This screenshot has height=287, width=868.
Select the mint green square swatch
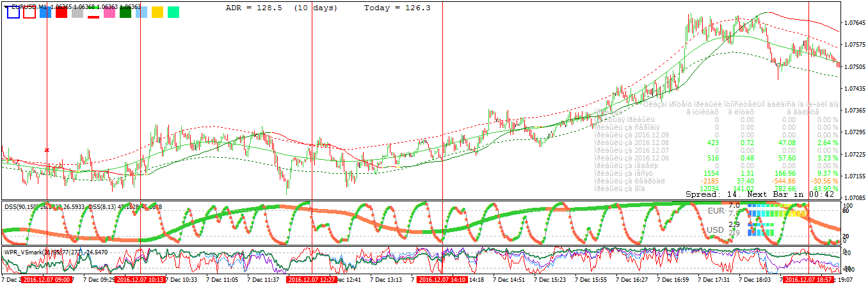click(173, 12)
